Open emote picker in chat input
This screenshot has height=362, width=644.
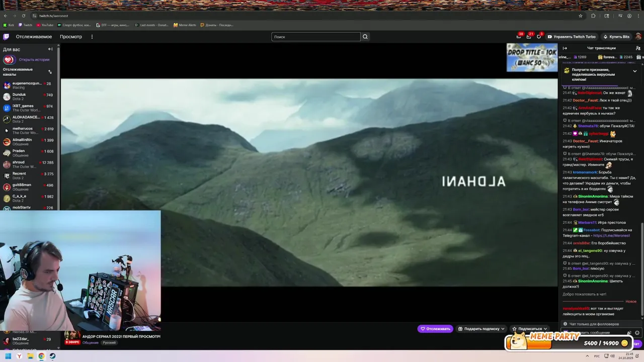637,333
